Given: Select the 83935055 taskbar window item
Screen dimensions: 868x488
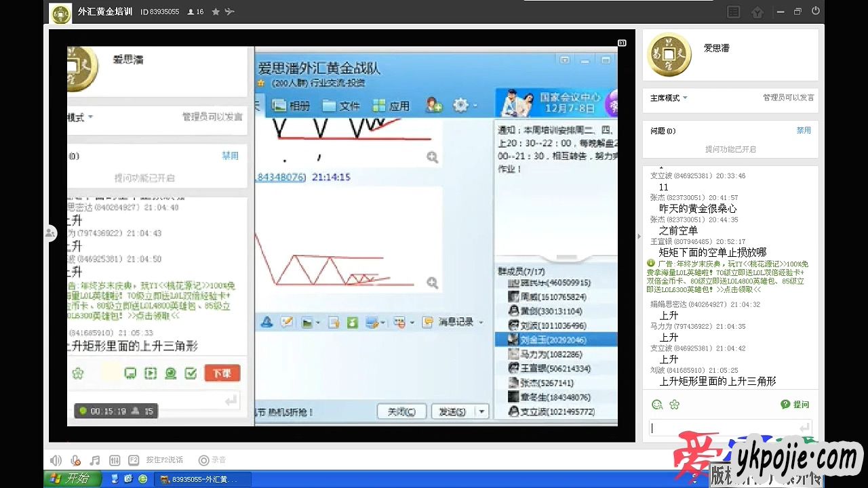Looking at the screenshot, I should 202,479.
